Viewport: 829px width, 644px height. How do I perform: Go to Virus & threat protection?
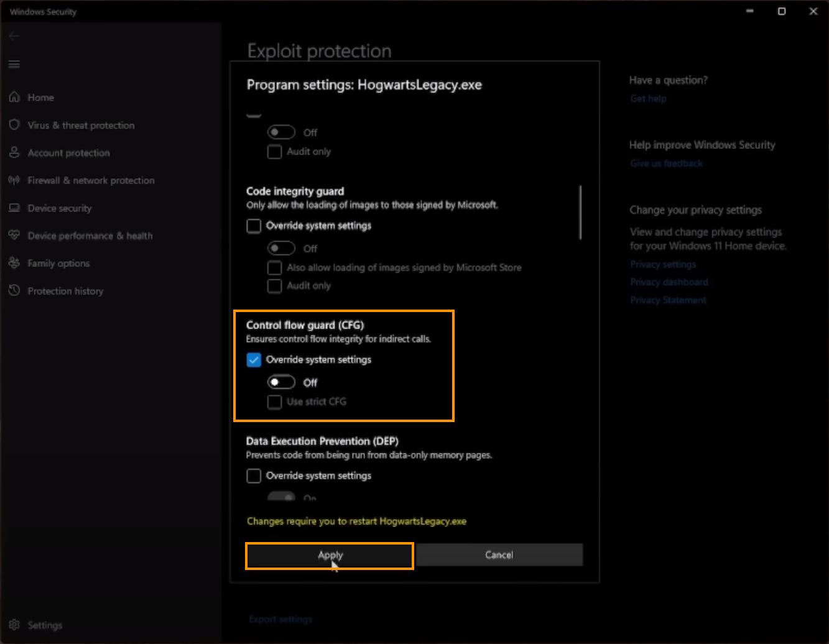tap(81, 125)
